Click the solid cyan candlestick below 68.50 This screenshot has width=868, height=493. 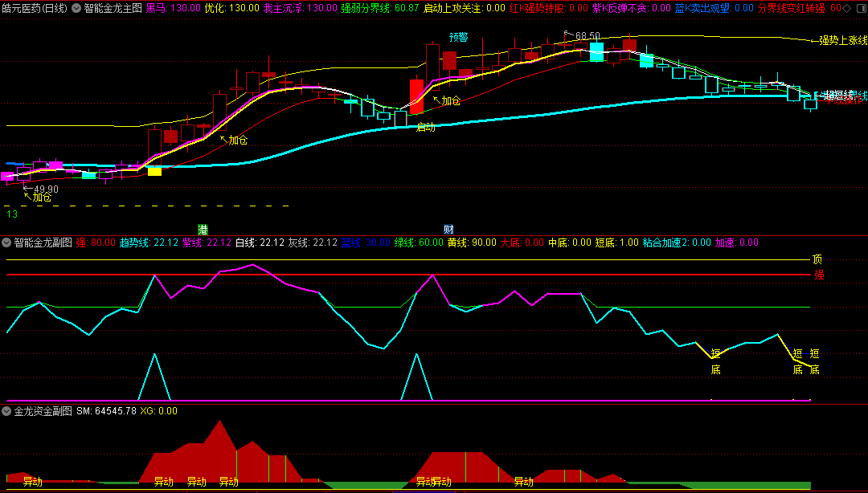[596, 51]
